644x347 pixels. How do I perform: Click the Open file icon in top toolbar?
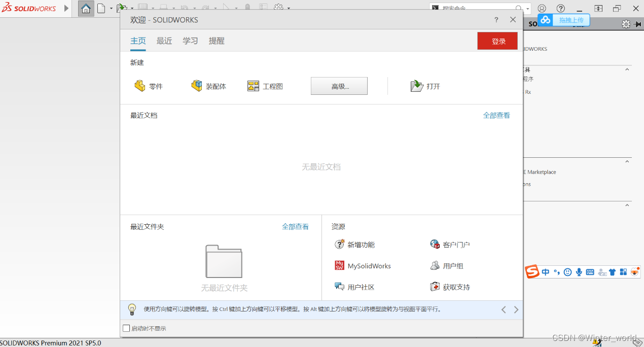121,8
